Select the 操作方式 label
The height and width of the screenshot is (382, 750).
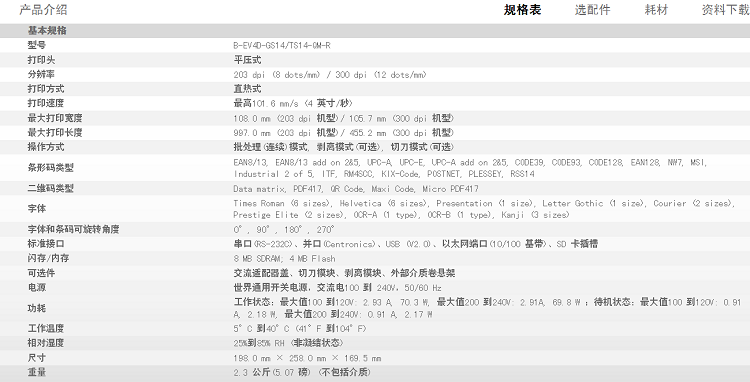tap(46, 147)
